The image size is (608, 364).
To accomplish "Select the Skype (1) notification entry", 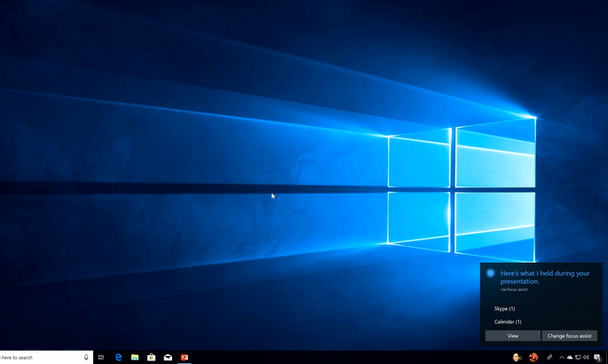I will point(504,309).
